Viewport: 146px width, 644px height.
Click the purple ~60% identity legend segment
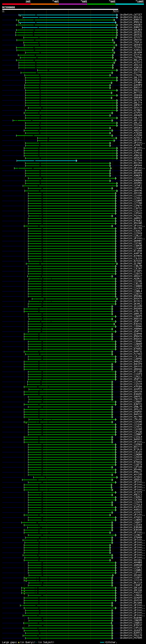click(x=73, y=4)
